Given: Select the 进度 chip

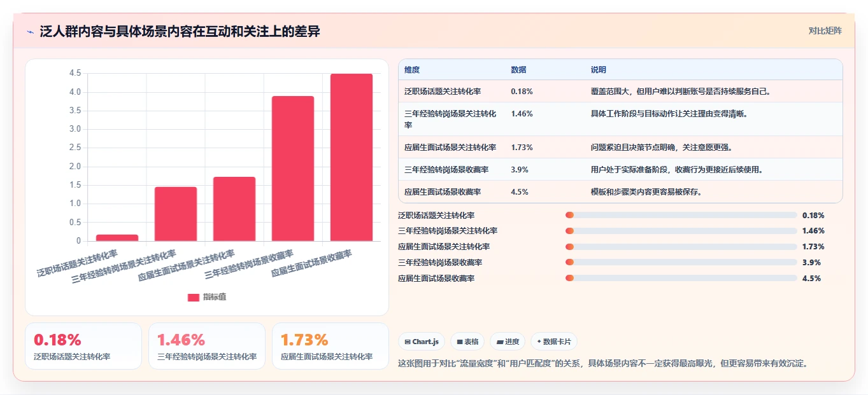Looking at the screenshot, I should (508, 342).
